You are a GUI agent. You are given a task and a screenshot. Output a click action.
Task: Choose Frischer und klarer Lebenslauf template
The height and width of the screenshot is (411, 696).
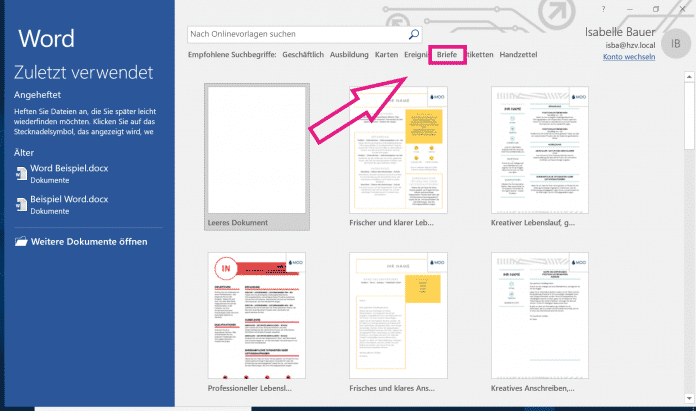(398, 157)
